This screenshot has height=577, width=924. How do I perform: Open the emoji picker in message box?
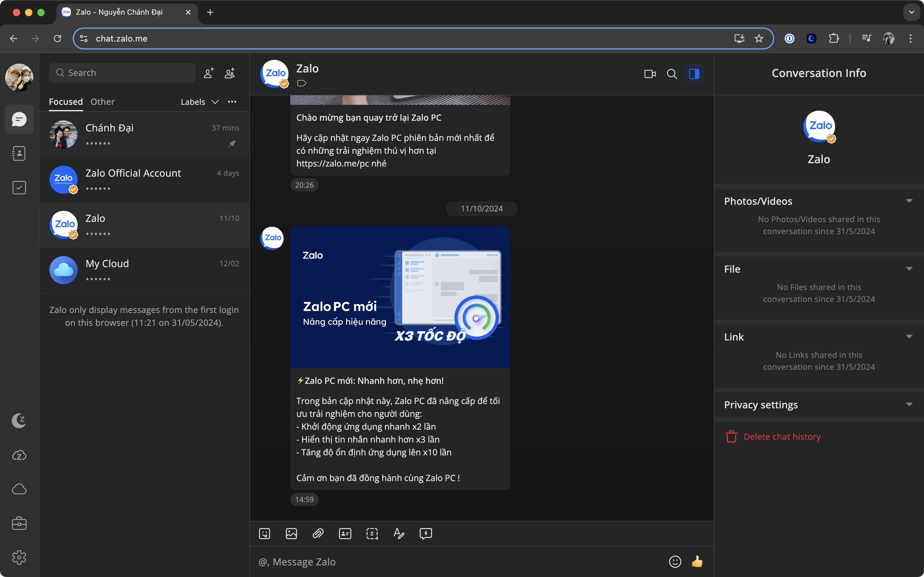click(675, 561)
